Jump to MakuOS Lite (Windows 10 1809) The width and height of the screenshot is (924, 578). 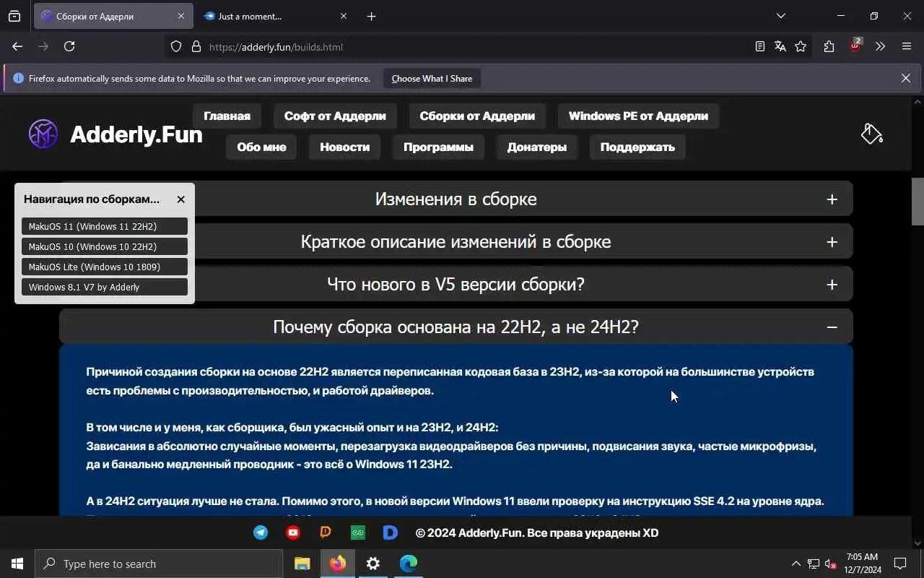105,267
